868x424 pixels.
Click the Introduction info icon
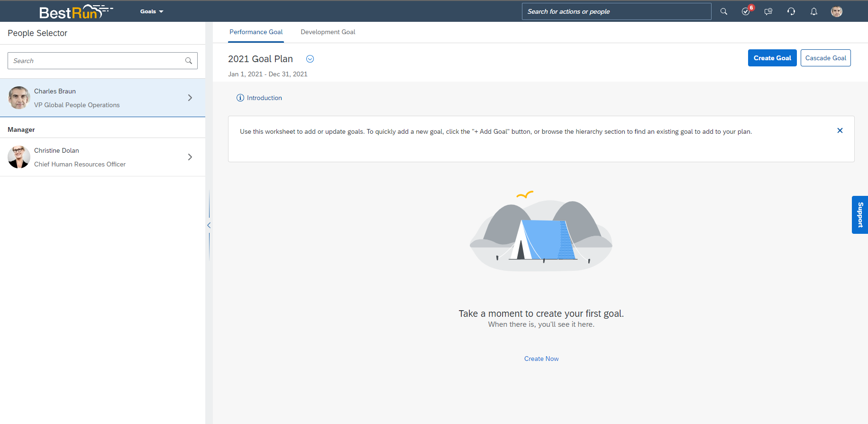tap(240, 98)
